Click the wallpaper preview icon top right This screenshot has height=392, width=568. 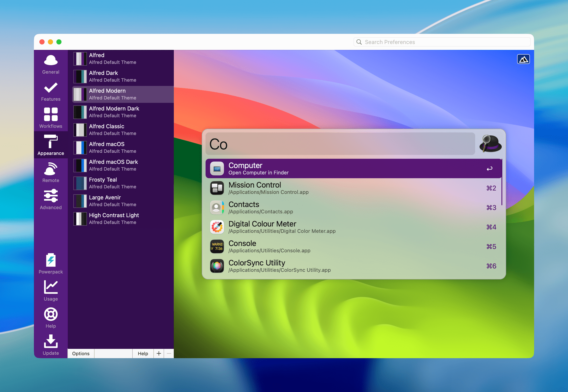(x=524, y=59)
